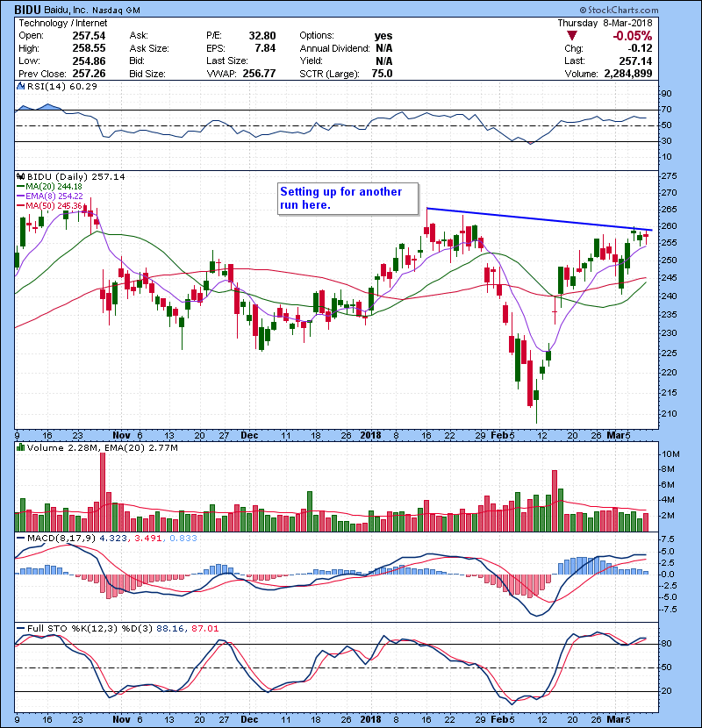Click the MA(50) 245.36 legend entry
This screenshot has height=728, width=702.
click(49, 205)
